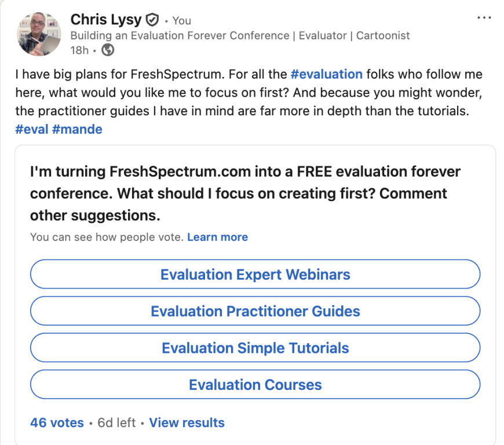Choose the Evaluation Courses poll option

point(255,384)
